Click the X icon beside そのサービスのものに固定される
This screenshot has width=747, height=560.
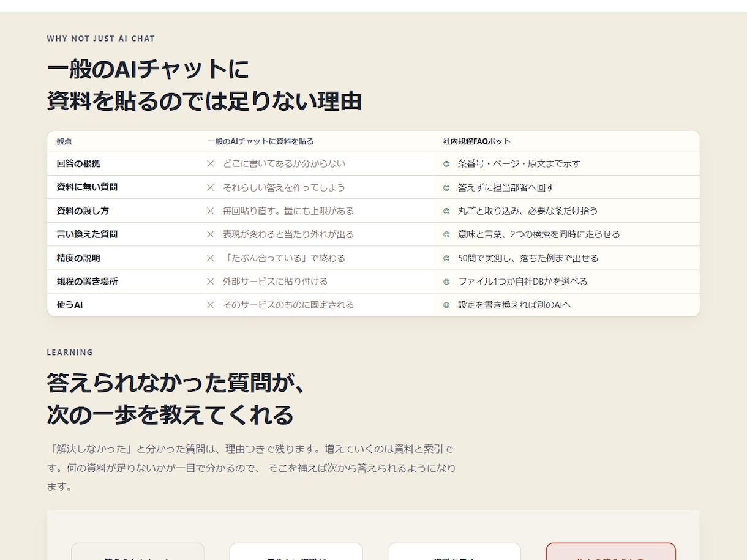[210, 305]
